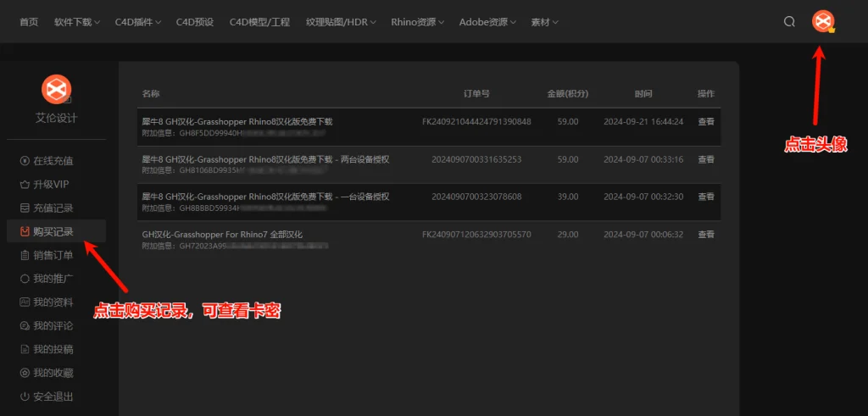Expand the 软件下载 dropdown menu
Viewport: 868px width, 416px height.
pyautogui.click(x=77, y=22)
